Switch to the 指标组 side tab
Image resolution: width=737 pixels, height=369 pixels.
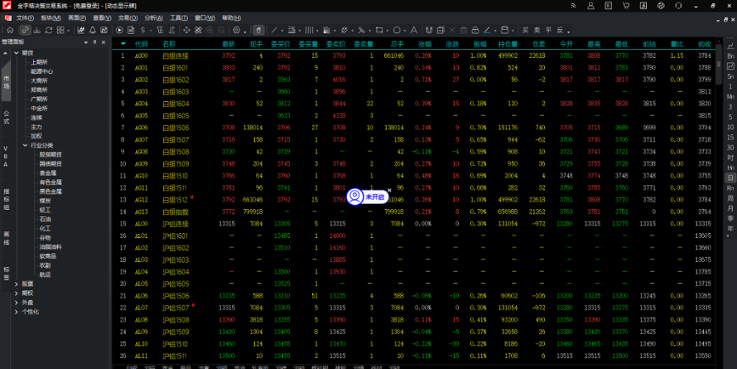(6, 199)
